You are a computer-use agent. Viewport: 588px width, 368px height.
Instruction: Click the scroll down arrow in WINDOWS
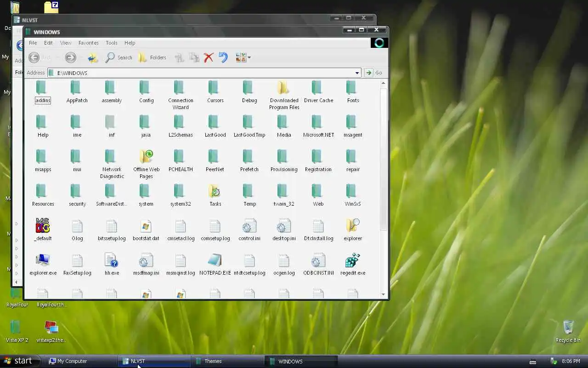coord(383,294)
